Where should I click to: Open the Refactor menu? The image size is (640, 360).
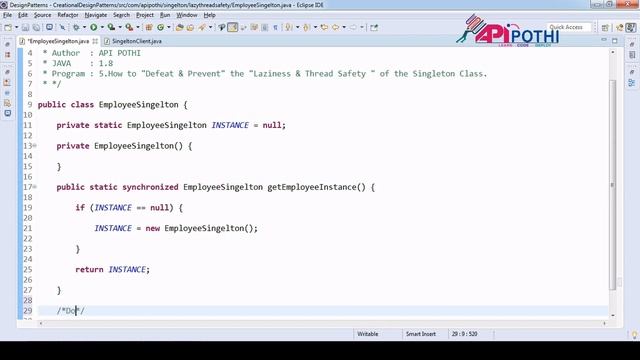(x=68, y=15)
